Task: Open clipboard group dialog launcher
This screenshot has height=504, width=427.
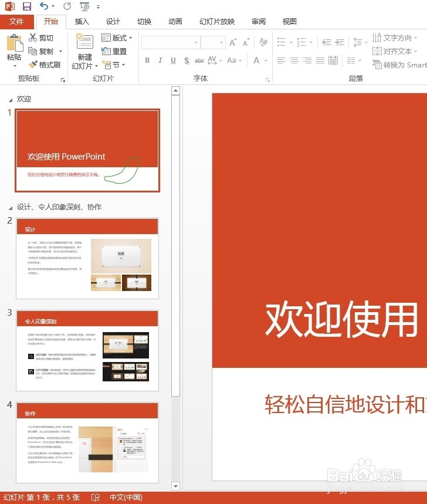Action: click(x=63, y=80)
